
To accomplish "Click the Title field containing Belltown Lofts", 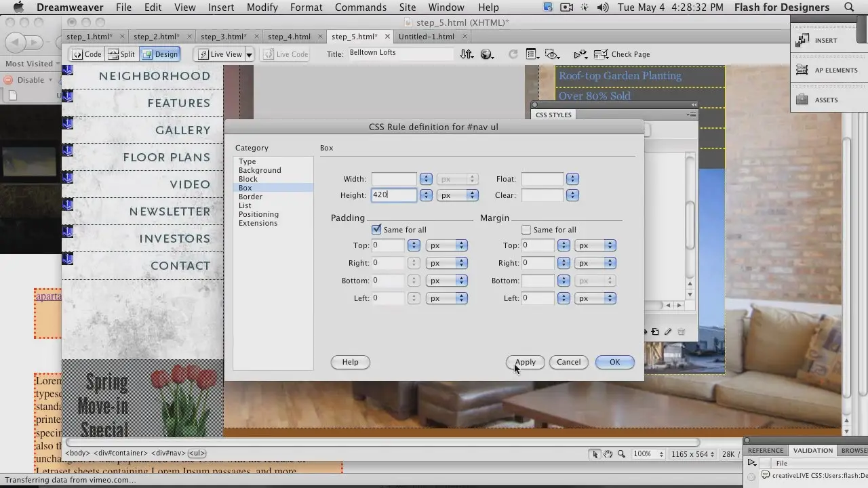I will click(x=400, y=54).
